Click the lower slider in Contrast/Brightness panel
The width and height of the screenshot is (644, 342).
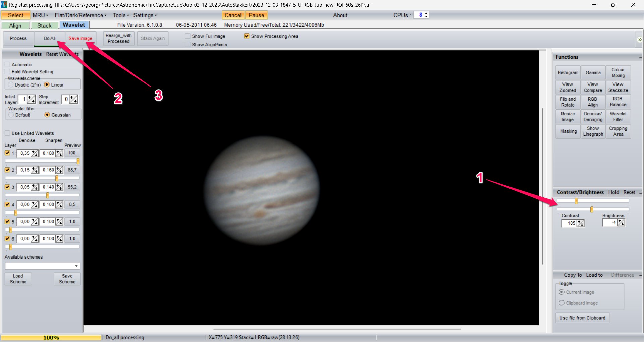[x=593, y=209]
